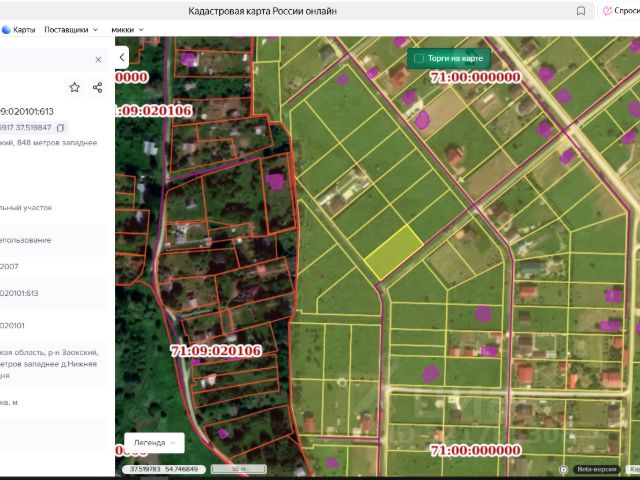Open the info icon beside Beta-версия
The height and width of the screenshot is (480, 640).
pyautogui.click(x=563, y=469)
